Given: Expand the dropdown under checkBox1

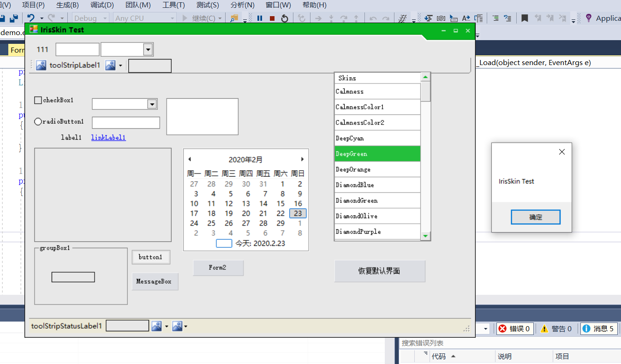Looking at the screenshot, I should (152, 104).
